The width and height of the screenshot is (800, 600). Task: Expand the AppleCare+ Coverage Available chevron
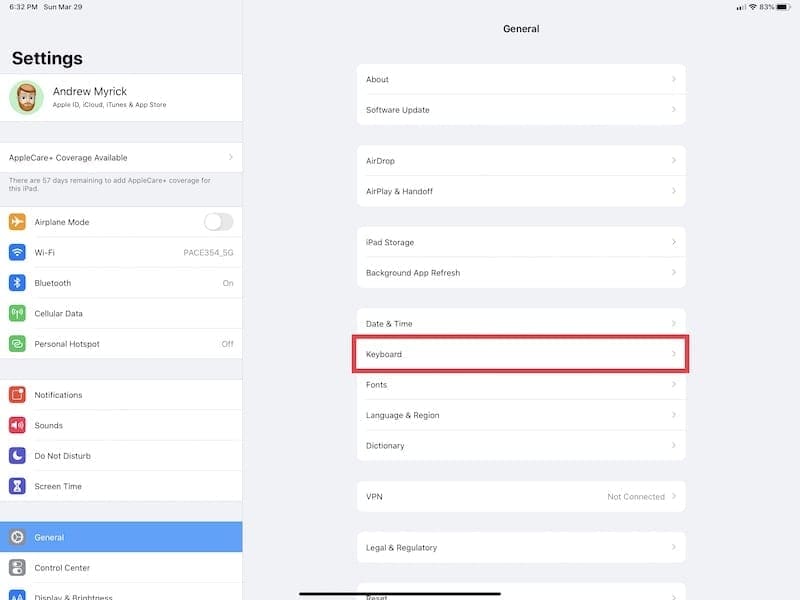click(x=231, y=157)
